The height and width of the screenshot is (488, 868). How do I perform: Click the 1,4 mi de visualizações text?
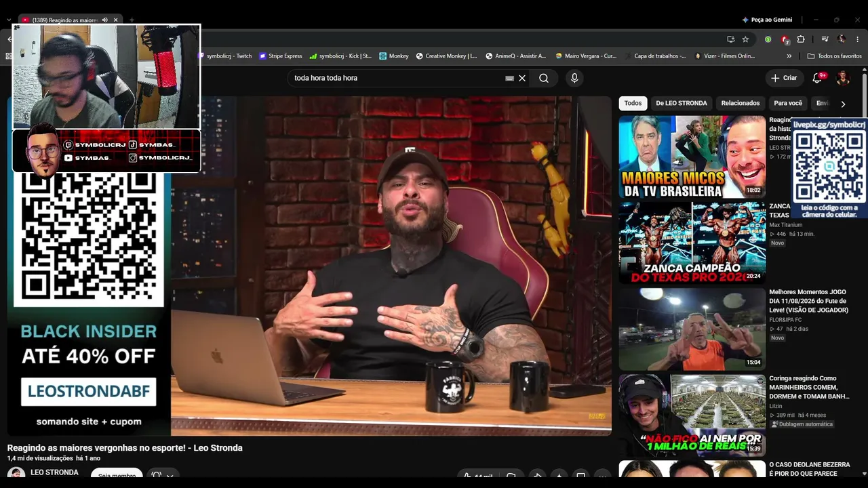click(x=40, y=459)
